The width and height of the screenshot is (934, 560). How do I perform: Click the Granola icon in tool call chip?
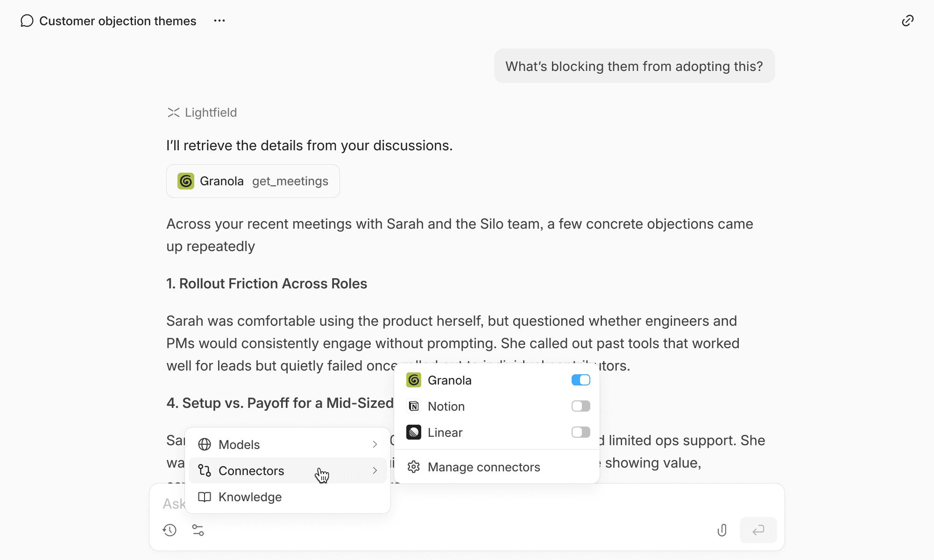tap(186, 181)
